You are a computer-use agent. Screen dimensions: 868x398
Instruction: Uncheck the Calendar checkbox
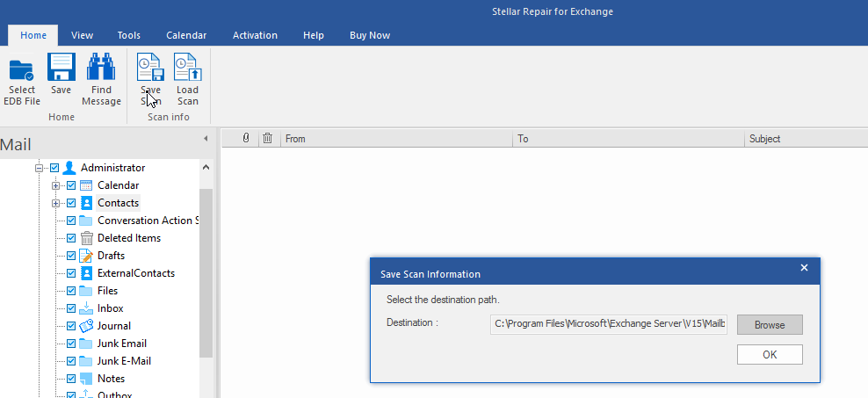pos(71,185)
